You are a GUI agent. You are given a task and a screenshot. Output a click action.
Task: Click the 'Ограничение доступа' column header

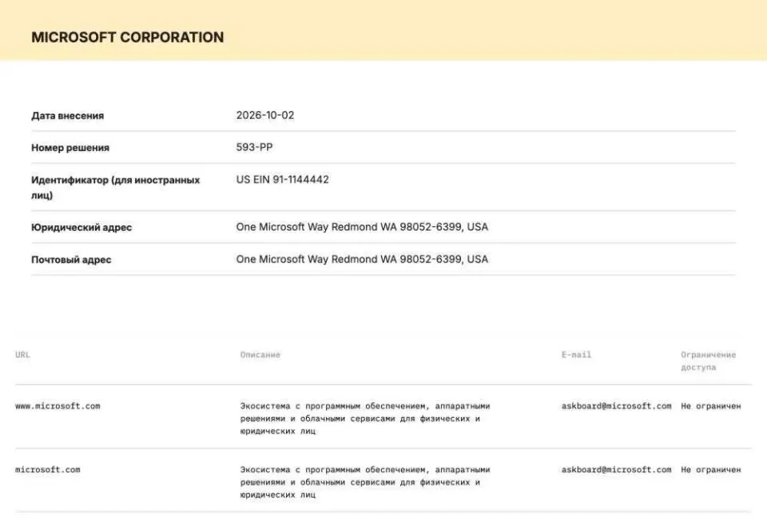[709, 361]
